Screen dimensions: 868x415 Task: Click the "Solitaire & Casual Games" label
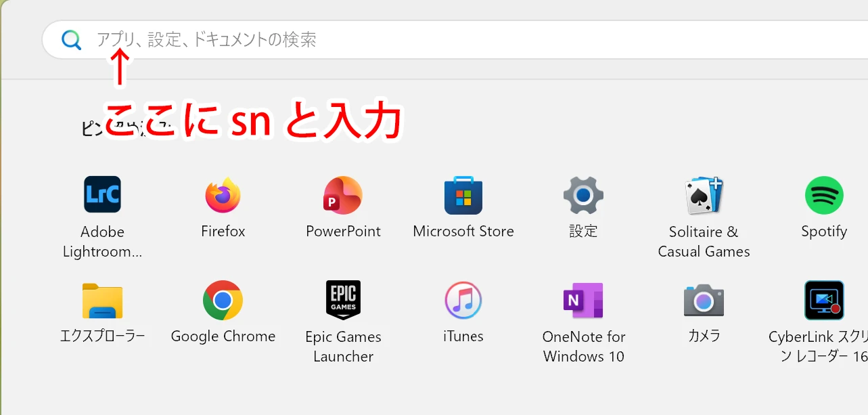[x=704, y=242]
